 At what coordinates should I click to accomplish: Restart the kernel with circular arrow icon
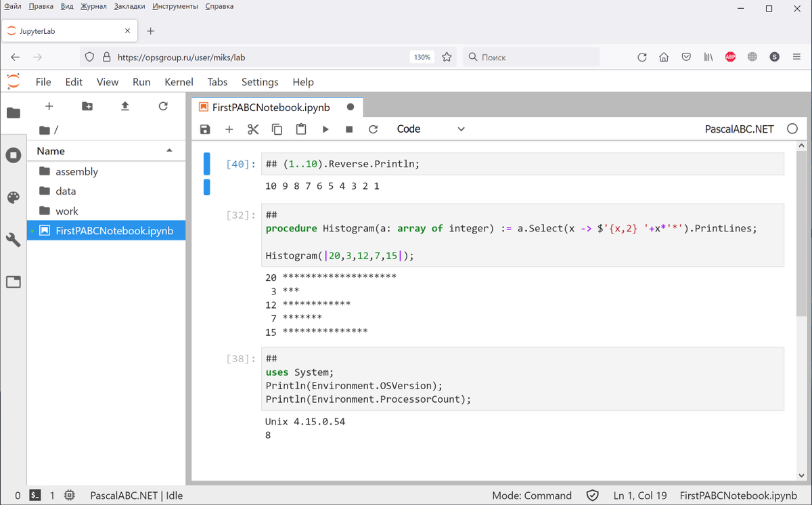click(x=373, y=129)
